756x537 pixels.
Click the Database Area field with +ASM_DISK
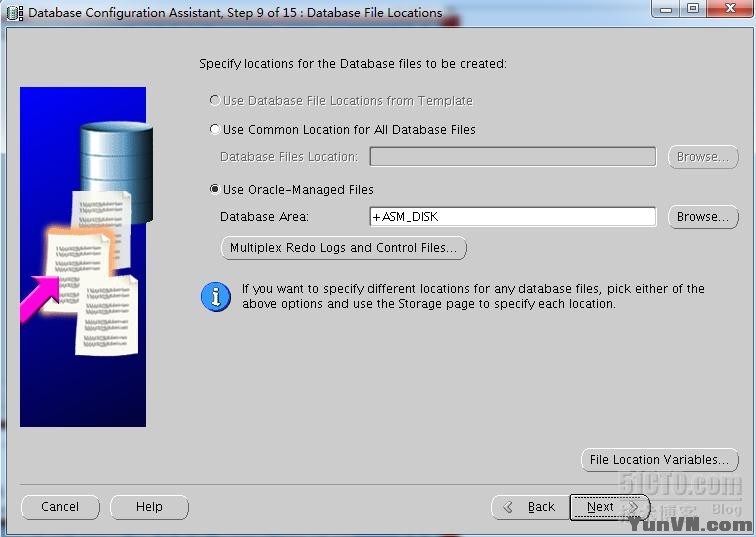click(513, 216)
